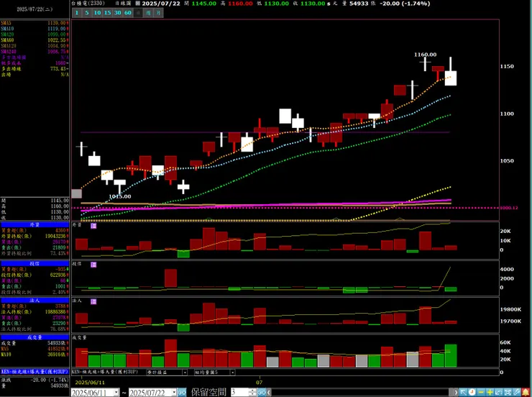Select the 60-minute chart interval
Image resolution: width=532 pixels, height=397 pixels.
click(x=128, y=13)
